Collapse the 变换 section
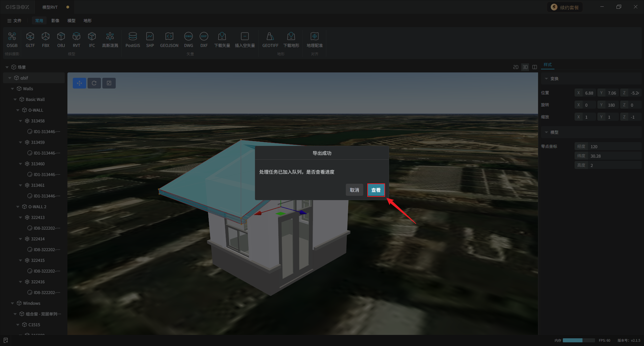 click(x=546, y=79)
